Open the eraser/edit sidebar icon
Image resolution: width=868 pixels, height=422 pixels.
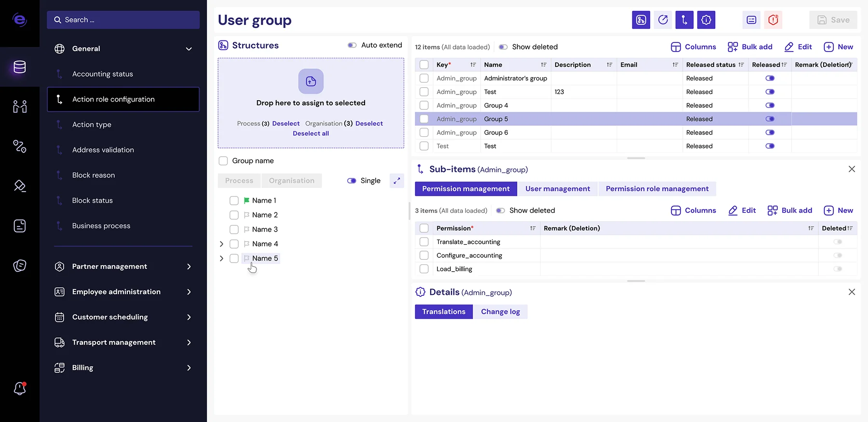coord(20,186)
